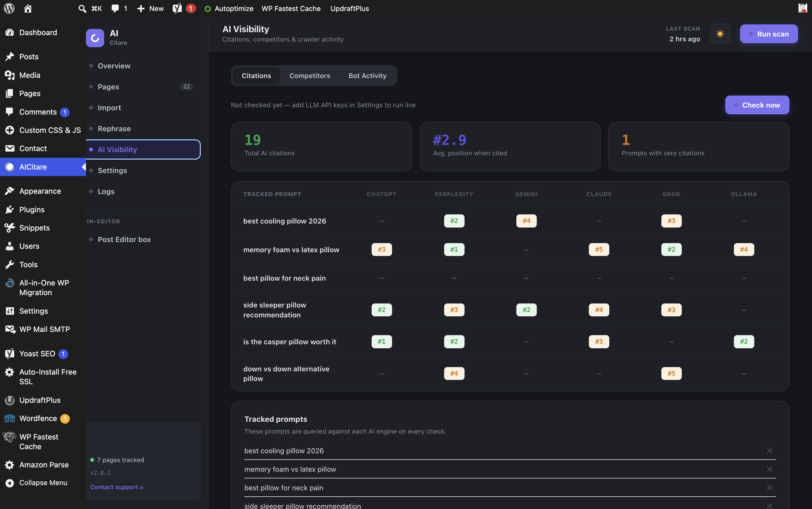Toggle light theme with sun icon
Viewport: 812px width, 509px height.
(720, 34)
